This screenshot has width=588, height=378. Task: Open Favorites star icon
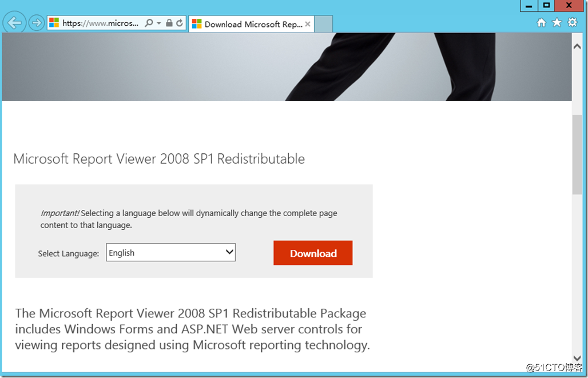coord(557,22)
